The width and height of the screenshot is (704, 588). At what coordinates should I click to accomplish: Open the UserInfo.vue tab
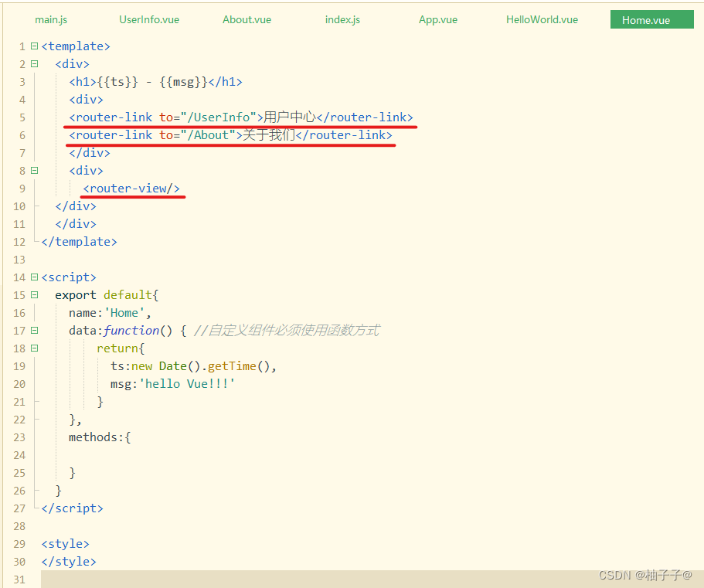tap(149, 20)
